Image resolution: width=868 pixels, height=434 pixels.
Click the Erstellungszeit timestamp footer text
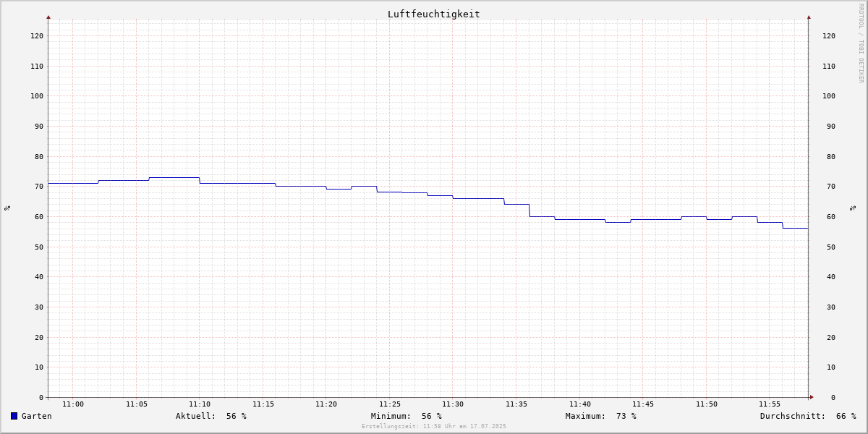[x=434, y=426]
